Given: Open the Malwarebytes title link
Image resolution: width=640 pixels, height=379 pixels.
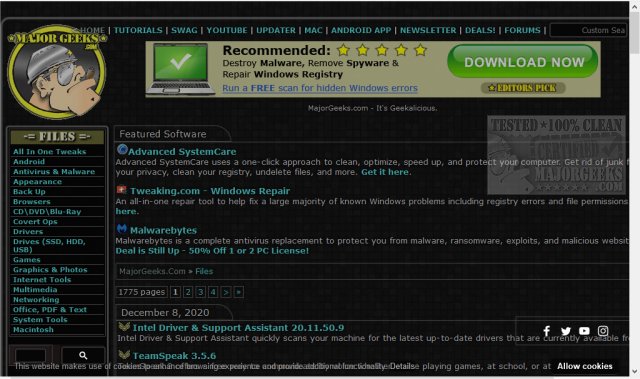Looking at the screenshot, I should tap(163, 230).
